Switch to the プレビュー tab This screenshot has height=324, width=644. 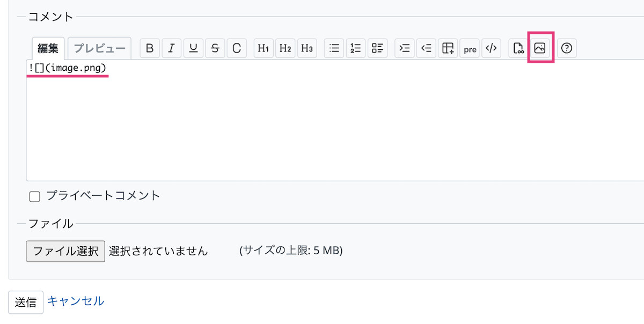tap(99, 48)
